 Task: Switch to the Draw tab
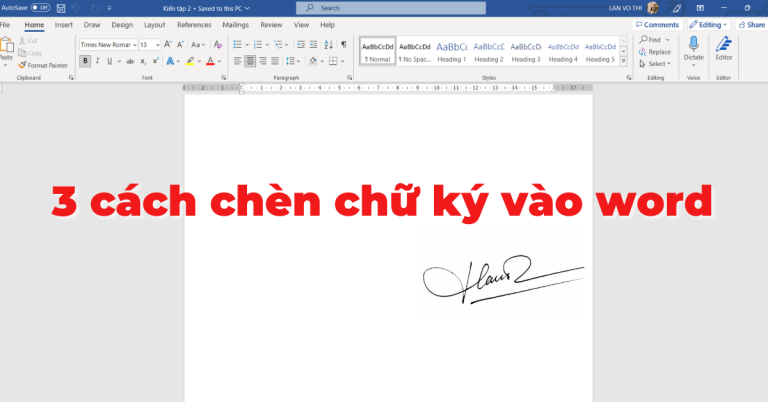[x=92, y=24]
